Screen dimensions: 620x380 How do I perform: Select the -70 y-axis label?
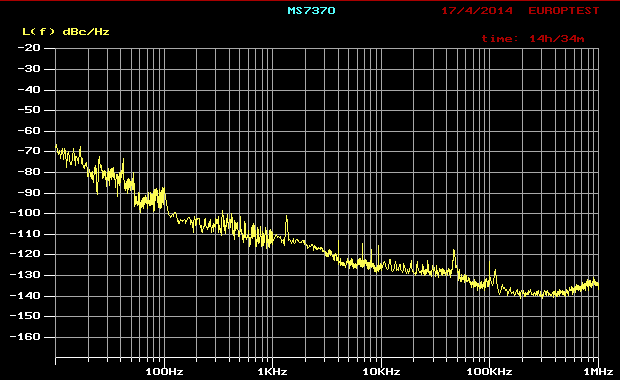tap(29, 151)
